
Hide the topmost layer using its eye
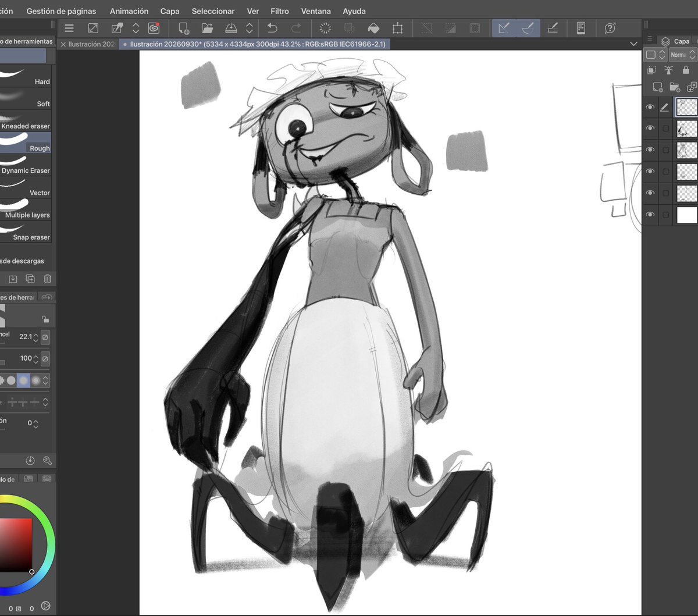650,107
